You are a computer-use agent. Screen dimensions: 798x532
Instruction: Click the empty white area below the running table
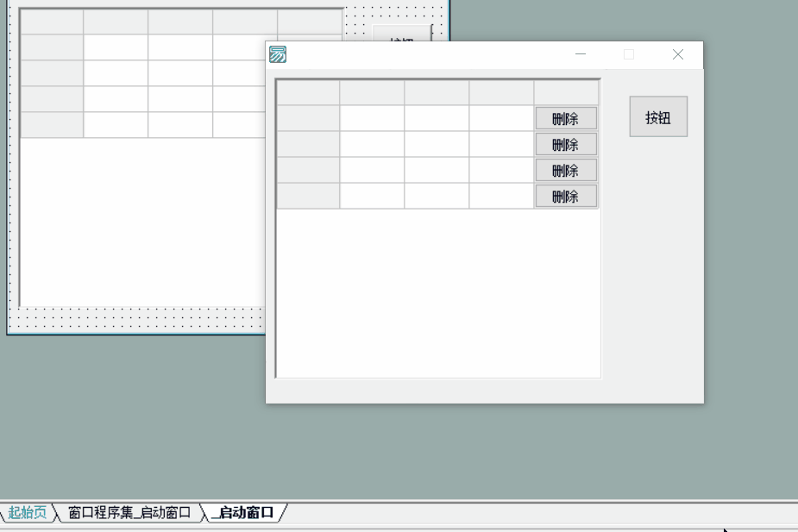coord(438,293)
